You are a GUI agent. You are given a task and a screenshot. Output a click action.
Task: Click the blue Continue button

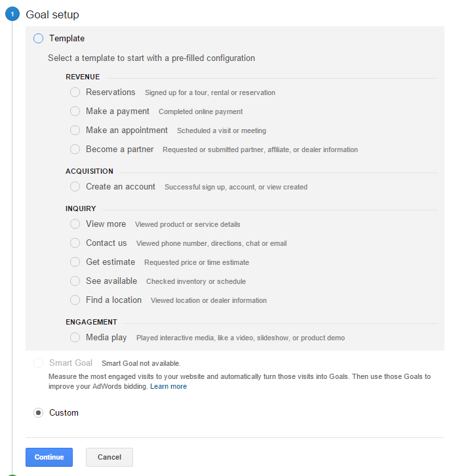pyautogui.click(x=49, y=457)
